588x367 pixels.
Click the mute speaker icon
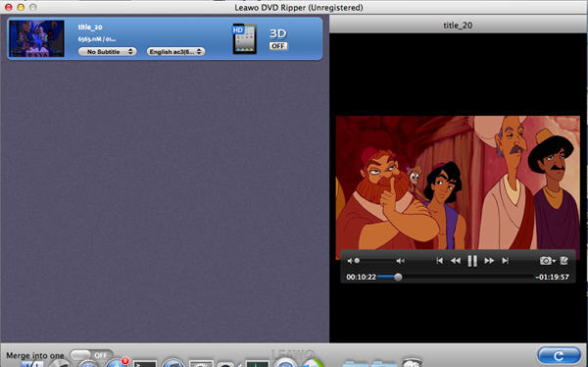350,261
